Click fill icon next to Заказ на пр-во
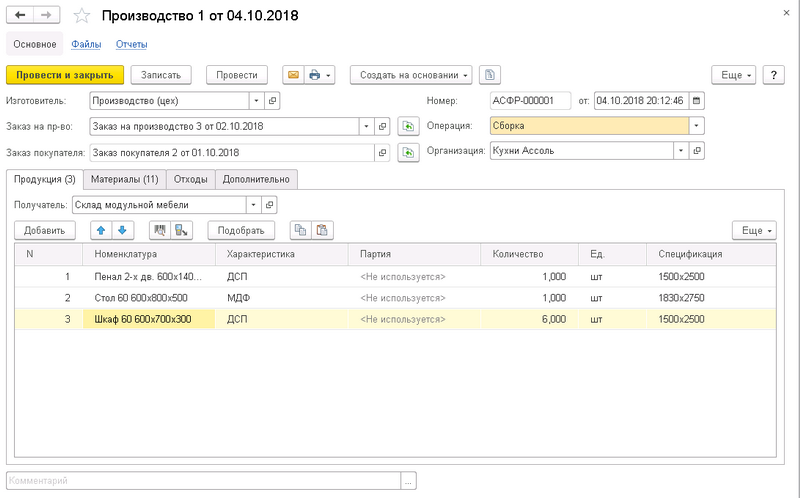800x498 pixels. click(407, 126)
